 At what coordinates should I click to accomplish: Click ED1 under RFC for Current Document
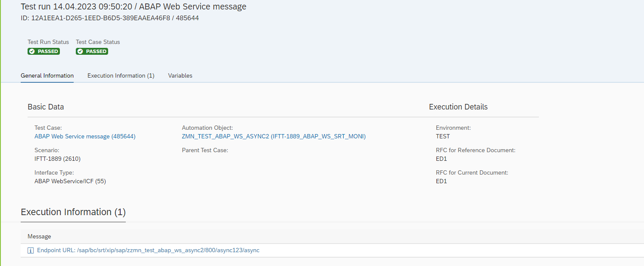pos(441,181)
